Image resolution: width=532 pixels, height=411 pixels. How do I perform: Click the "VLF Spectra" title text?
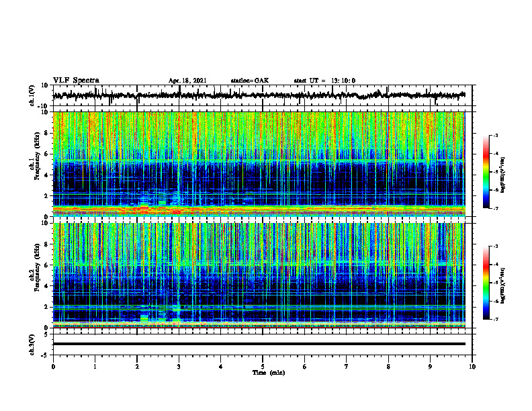[77, 81]
